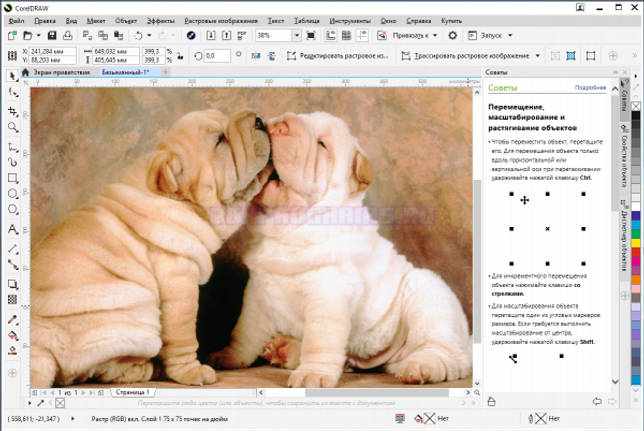The height and width of the screenshot is (431, 644).
Task: Open the Купить menu item
Action: (x=451, y=21)
